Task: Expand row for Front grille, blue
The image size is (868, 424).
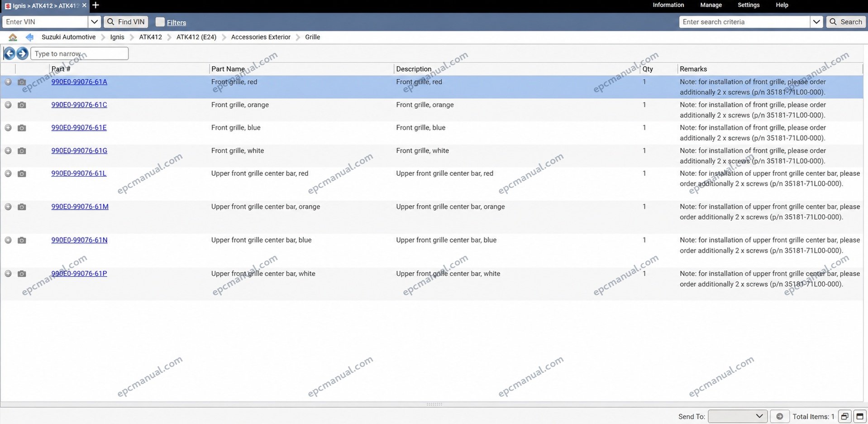Action: 8,128
